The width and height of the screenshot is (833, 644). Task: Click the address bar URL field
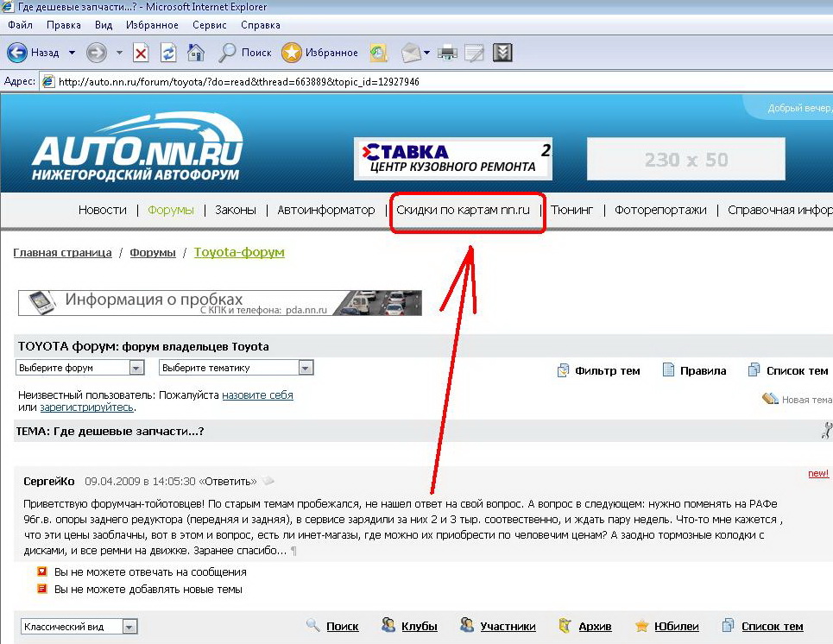[x=432, y=82]
